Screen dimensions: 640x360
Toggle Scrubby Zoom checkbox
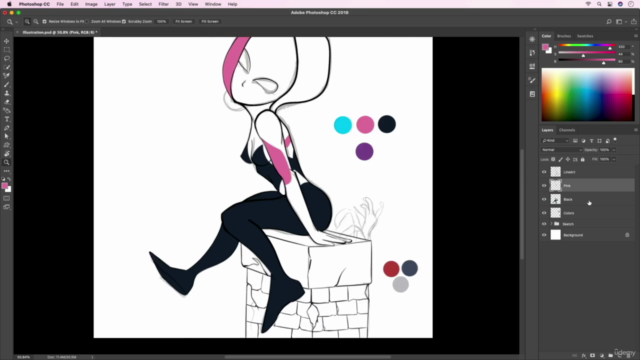click(x=124, y=22)
